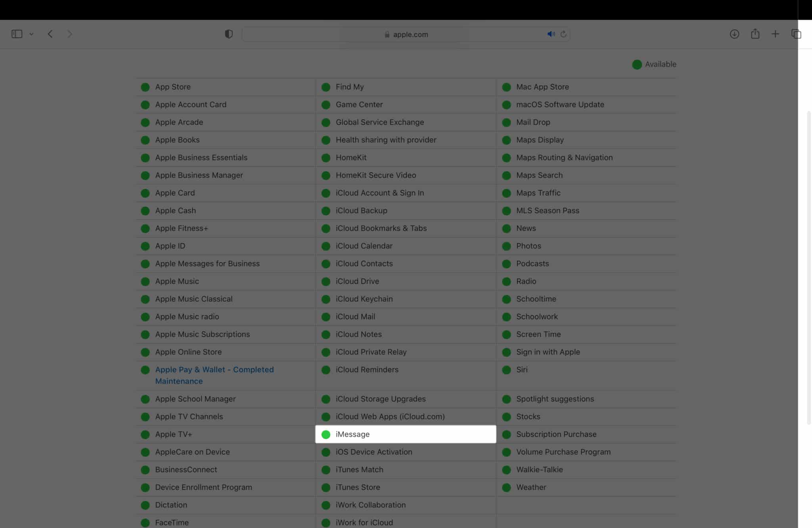Click the green indicator next to FaceTime
The image size is (812, 528).
tap(145, 522)
